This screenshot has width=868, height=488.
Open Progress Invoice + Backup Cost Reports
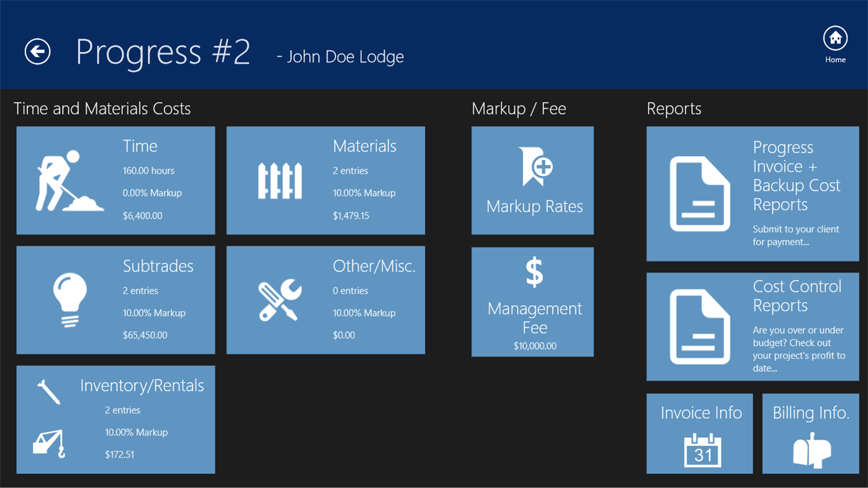click(x=753, y=193)
